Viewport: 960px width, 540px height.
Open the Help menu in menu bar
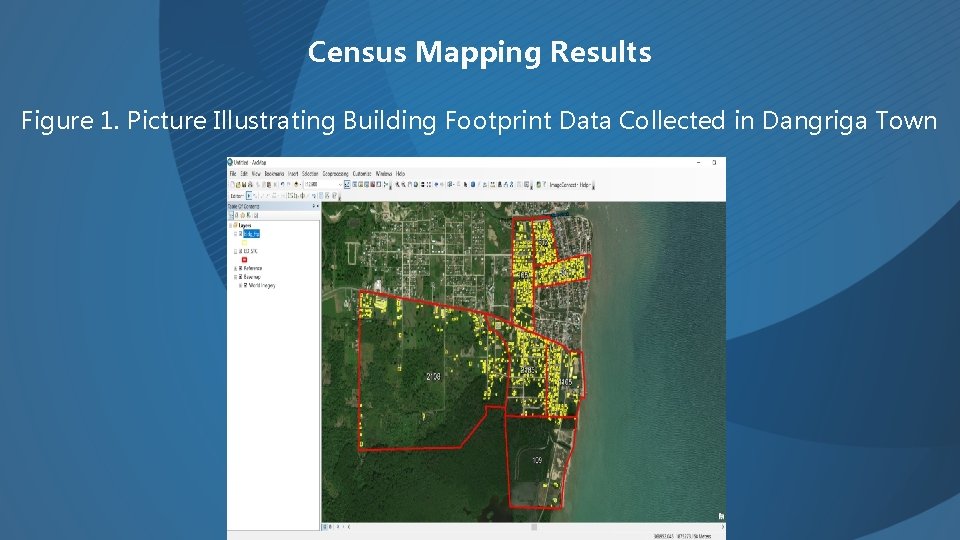tap(400, 174)
